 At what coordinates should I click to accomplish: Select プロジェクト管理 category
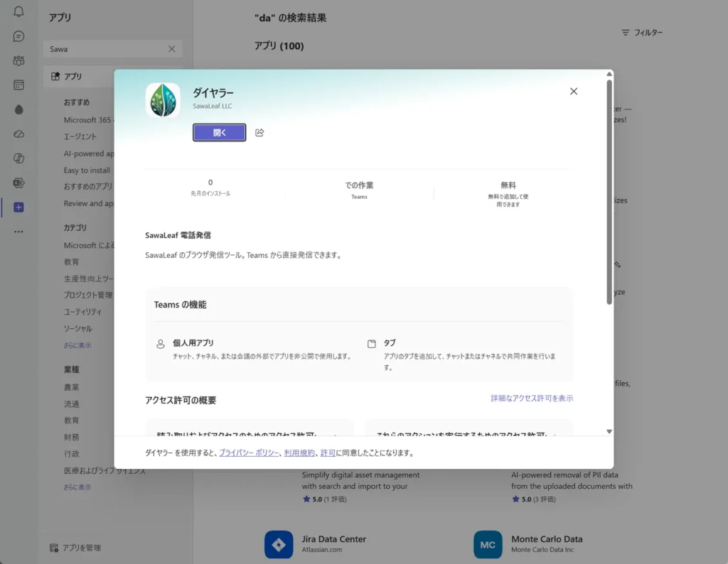coord(88,295)
